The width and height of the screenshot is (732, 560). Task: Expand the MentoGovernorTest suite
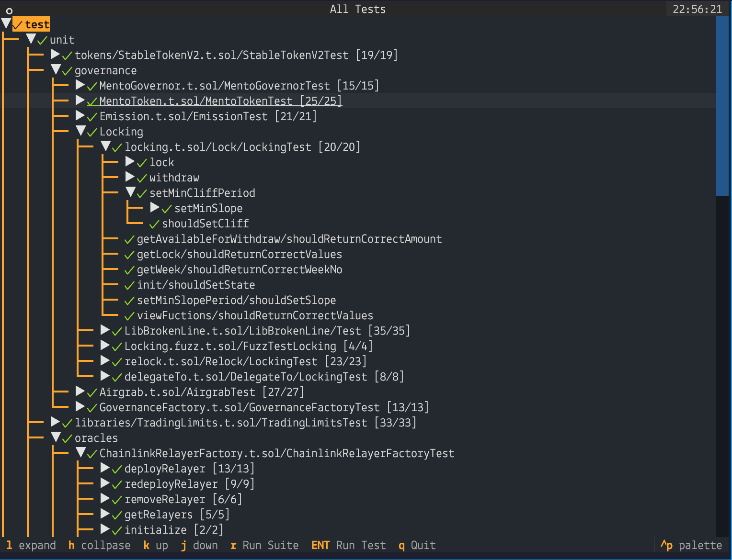click(79, 85)
